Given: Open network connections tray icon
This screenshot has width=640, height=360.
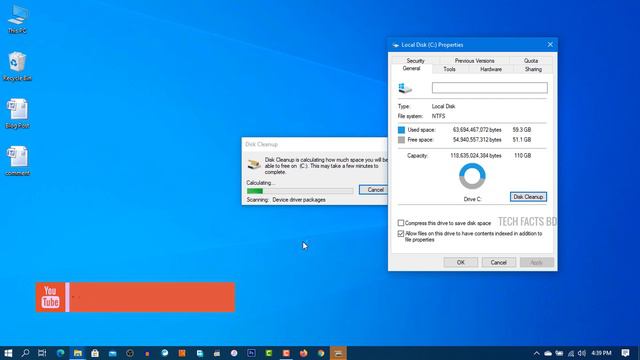Looking at the screenshot, I should click(571, 353).
